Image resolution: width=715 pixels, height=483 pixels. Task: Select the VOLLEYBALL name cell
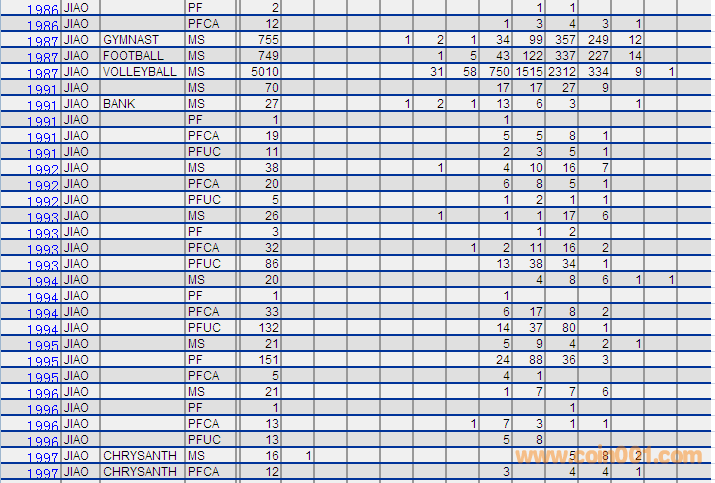coord(140,72)
